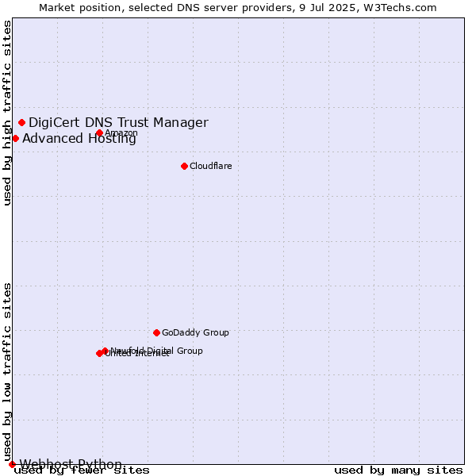Click the Advanced Hosting red marker
The height and width of the screenshot is (476, 476).
(16, 139)
